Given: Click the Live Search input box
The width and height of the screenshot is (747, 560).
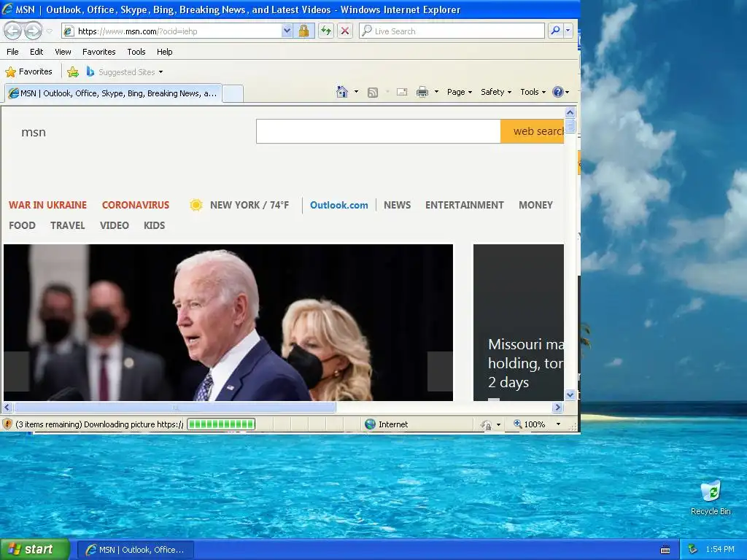Looking at the screenshot, I should point(452,31).
